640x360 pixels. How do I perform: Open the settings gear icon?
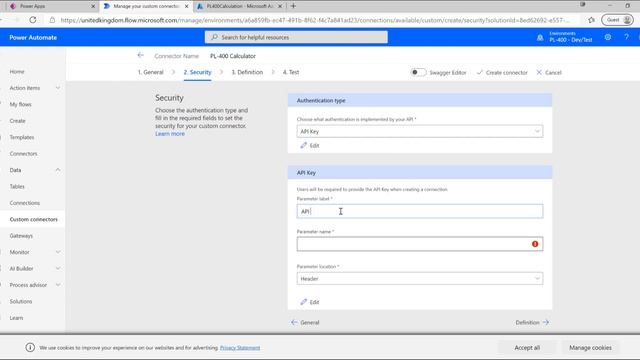[x=608, y=37]
